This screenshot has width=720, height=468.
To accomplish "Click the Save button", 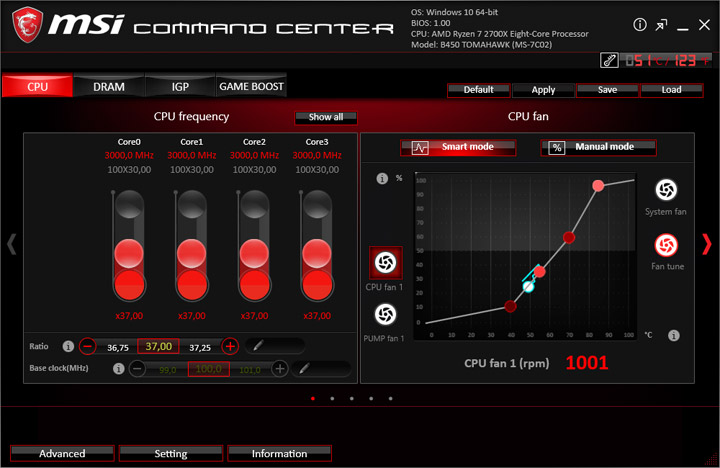I will [x=608, y=90].
